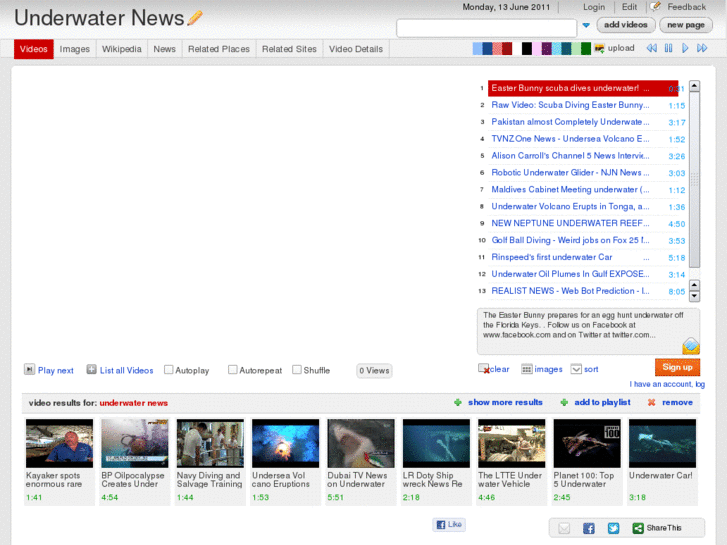727x545 pixels.
Task: Click playlist scrollbar up arrow at top
Action: (x=694, y=86)
